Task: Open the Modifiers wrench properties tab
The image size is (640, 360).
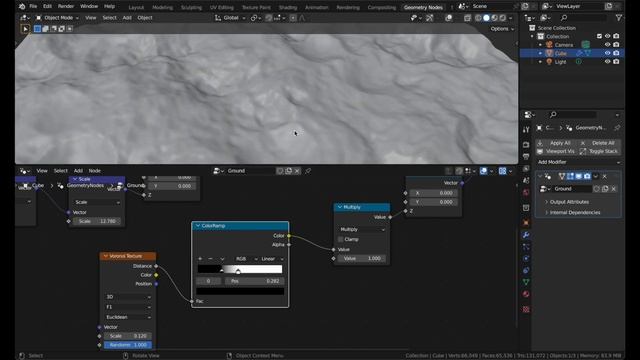Action: (x=526, y=235)
